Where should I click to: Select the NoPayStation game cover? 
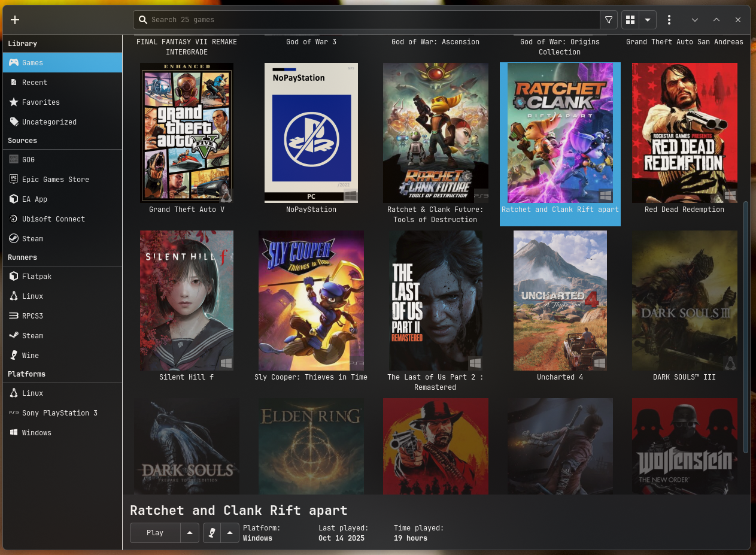pyautogui.click(x=311, y=133)
